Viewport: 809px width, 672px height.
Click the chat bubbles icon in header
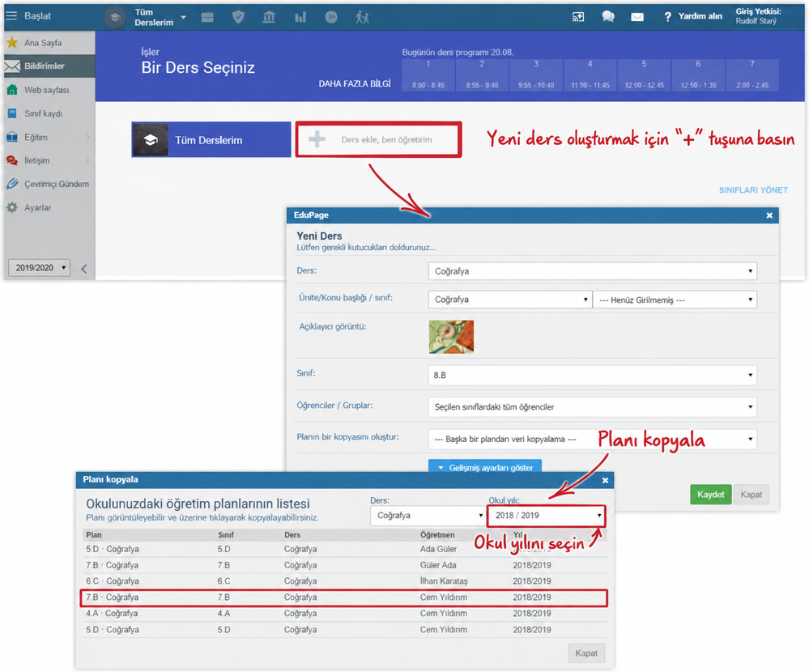608,16
